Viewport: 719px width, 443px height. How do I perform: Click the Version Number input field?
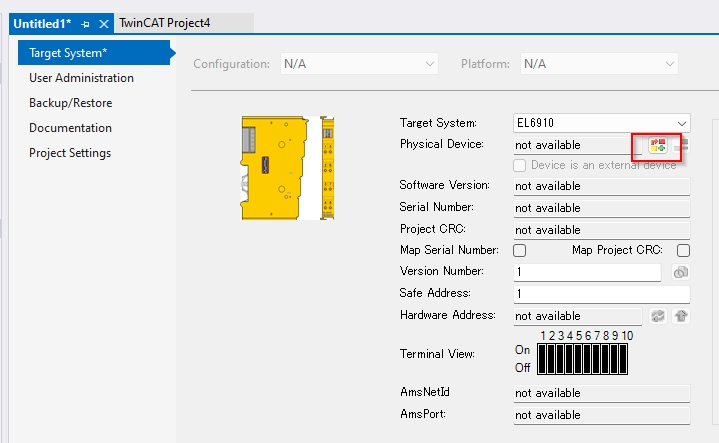coord(587,272)
